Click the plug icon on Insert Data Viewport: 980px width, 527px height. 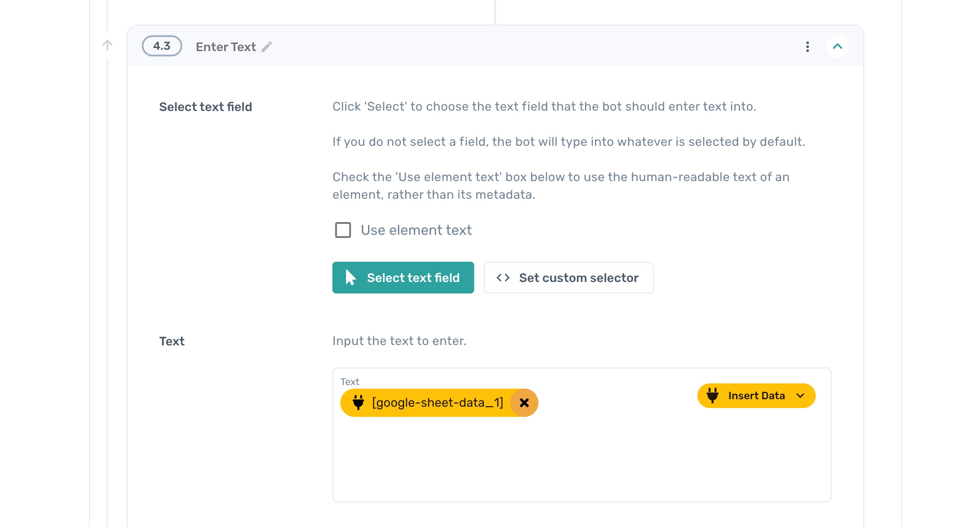(712, 395)
